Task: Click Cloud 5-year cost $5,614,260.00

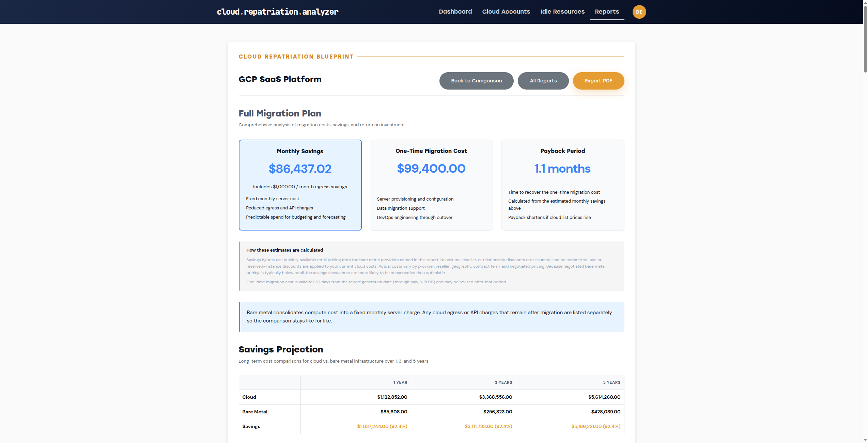Action: (604, 397)
